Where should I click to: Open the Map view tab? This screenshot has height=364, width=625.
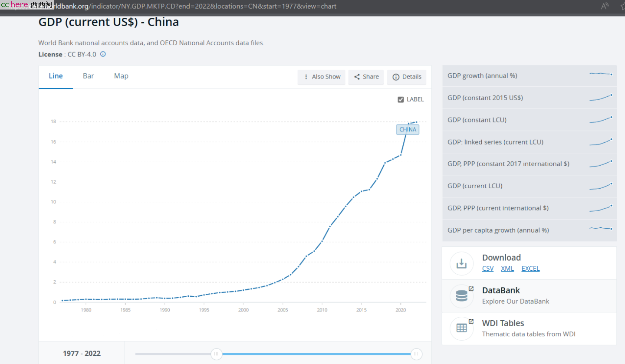point(121,76)
